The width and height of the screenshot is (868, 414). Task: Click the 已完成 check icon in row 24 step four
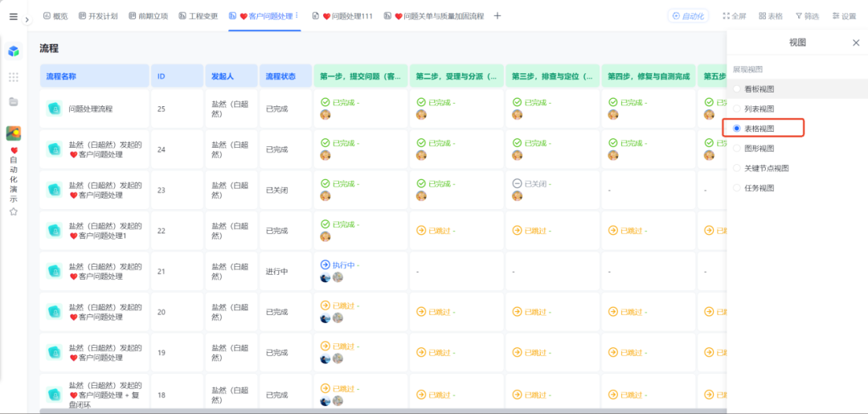tap(612, 143)
